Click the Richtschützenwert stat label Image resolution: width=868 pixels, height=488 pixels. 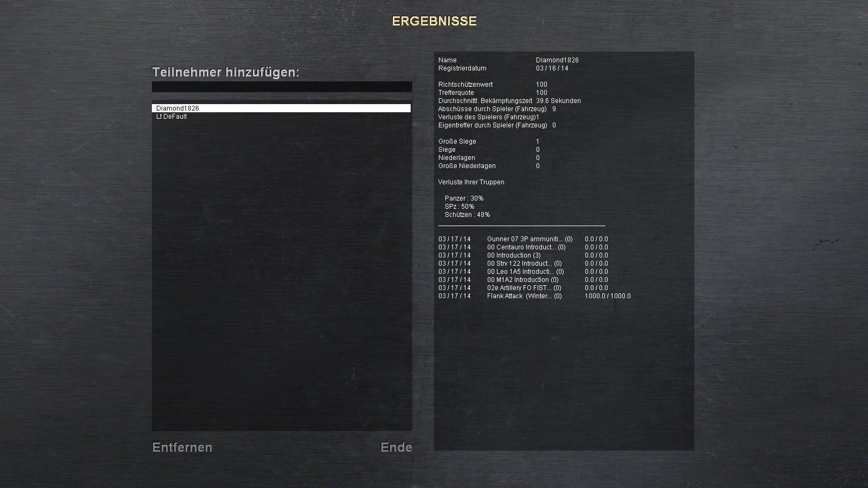[x=465, y=85]
